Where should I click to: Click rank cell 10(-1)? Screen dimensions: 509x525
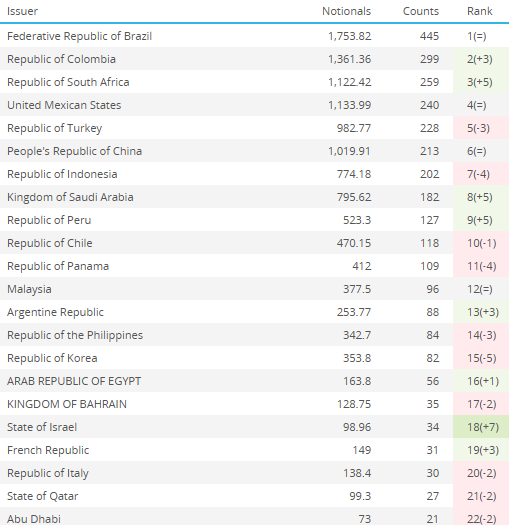[x=482, y=243]
